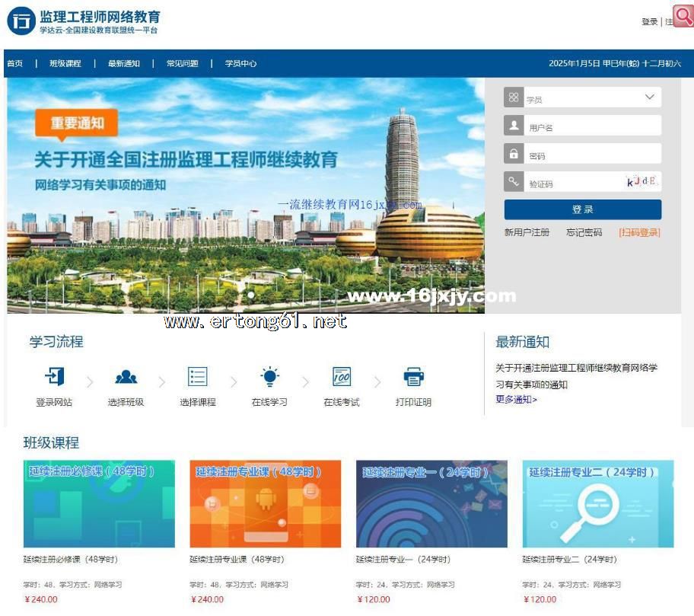
Task: Click the online study lightbulb icon
Action: (269, 376)
